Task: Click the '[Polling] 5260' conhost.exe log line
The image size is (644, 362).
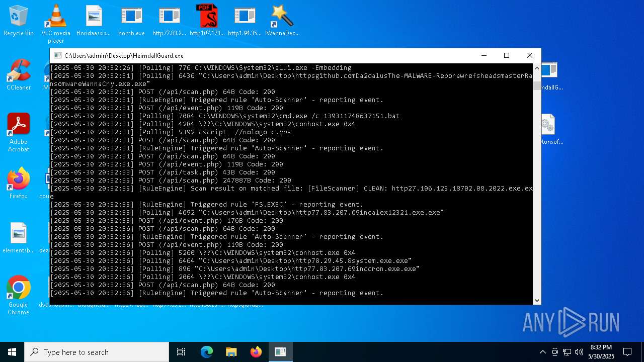Action: click(x=203, y=253)
